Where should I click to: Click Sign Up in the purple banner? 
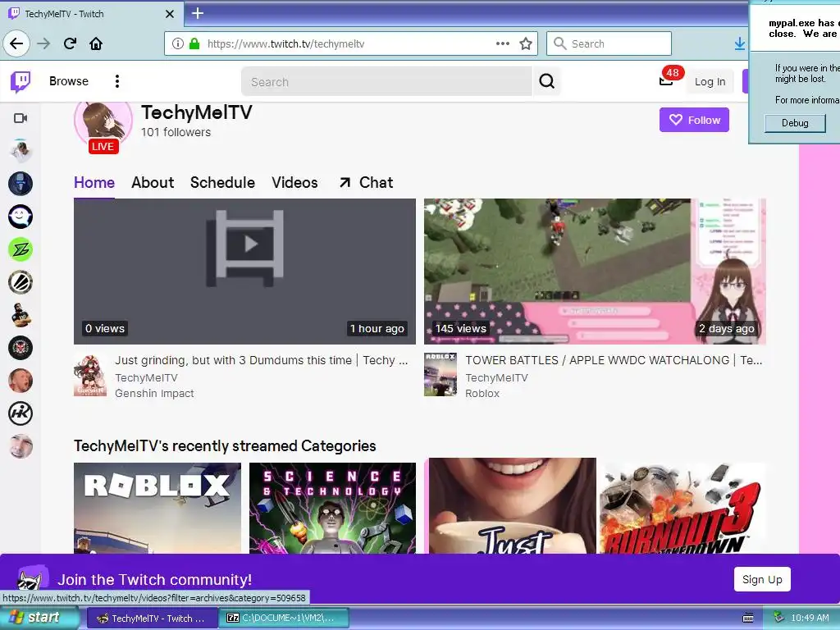tap(762, 579)
